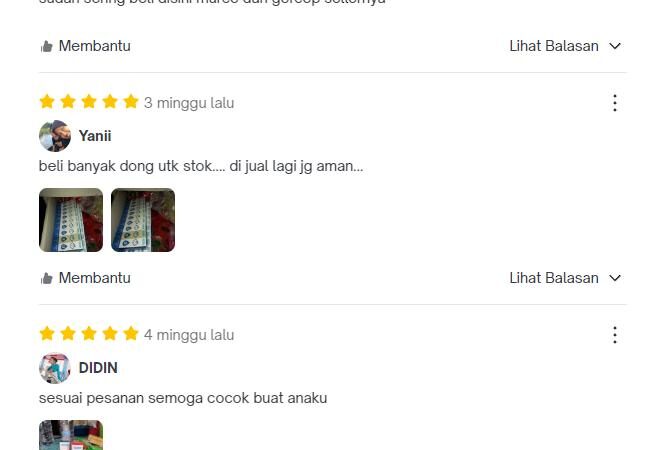This screenshot has height=450, width=672.
Task: Open the Yanii username link
Action: pyautogui.click(x=95, y=136)
